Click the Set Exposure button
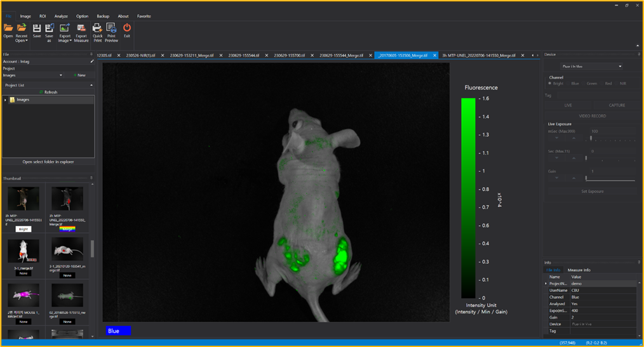 pos(593,192)
